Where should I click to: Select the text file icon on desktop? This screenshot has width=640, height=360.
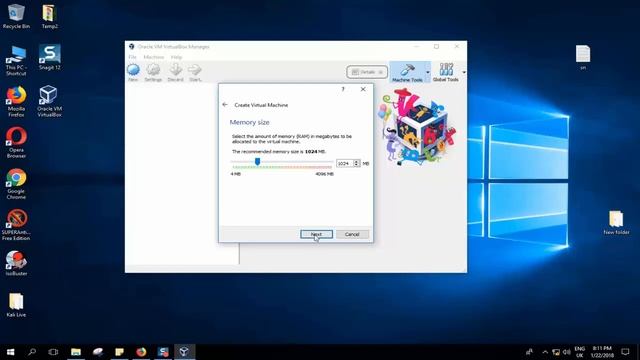coord(583,58)
